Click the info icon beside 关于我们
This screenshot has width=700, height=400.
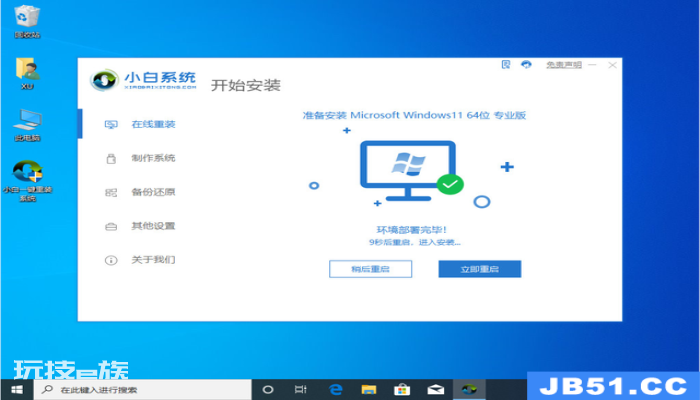111,260
